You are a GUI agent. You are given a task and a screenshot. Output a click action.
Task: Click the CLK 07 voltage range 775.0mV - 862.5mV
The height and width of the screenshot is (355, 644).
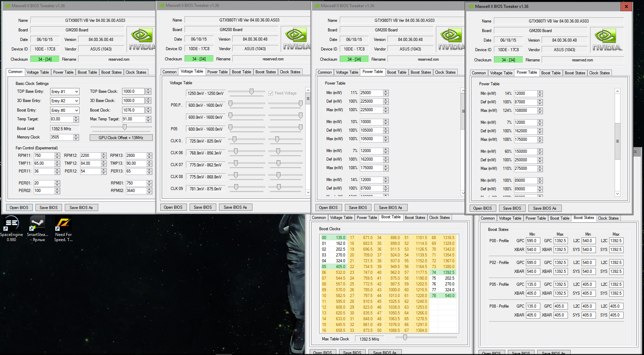tap(205, 165)
